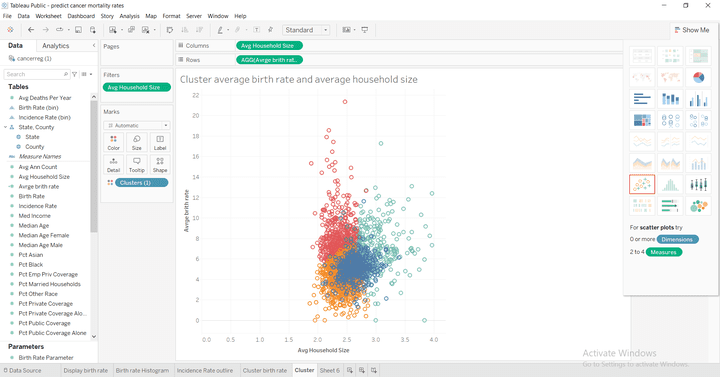Click New Story icon in the sheet tab bar

(x=374, y=370)
